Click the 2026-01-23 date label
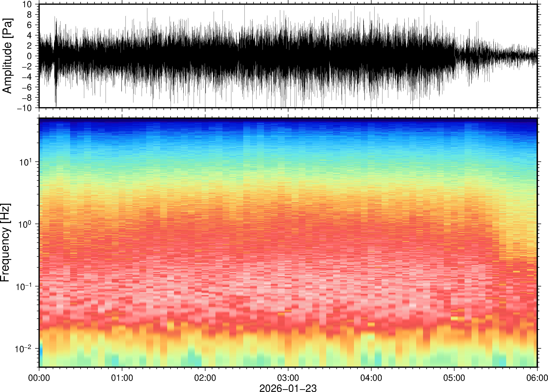This screenshot has width=548, height=392. [x=288, y=388]
